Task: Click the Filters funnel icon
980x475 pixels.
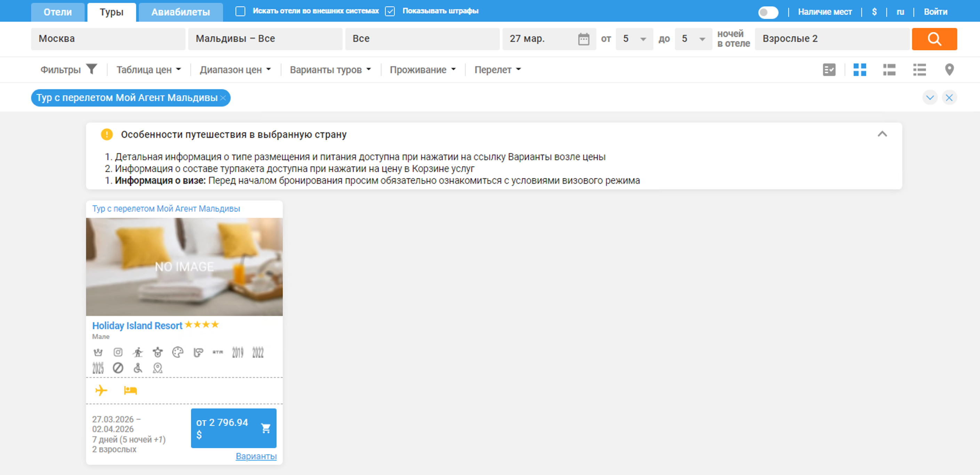Action: (x=91, y=69)
